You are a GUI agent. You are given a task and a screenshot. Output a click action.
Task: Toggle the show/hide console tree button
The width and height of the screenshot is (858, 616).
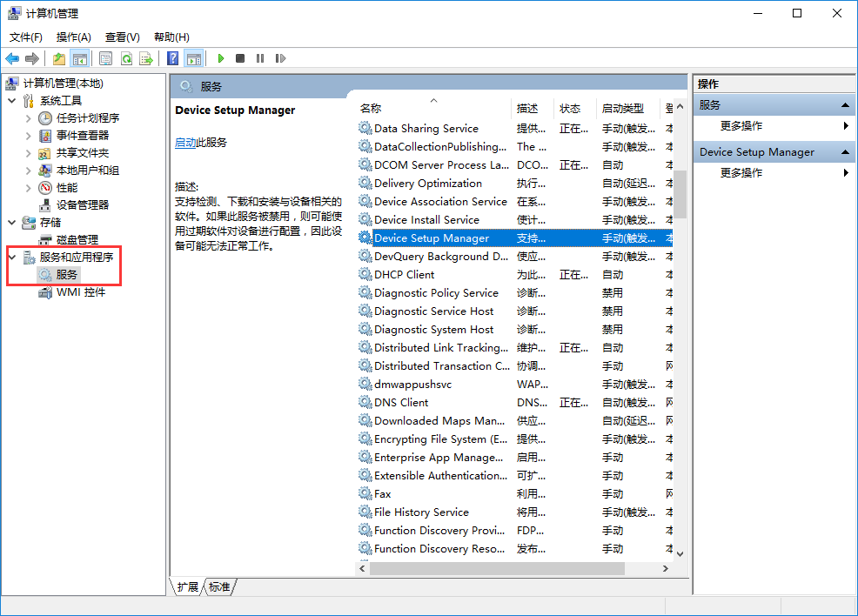click(x=80, y=58)
